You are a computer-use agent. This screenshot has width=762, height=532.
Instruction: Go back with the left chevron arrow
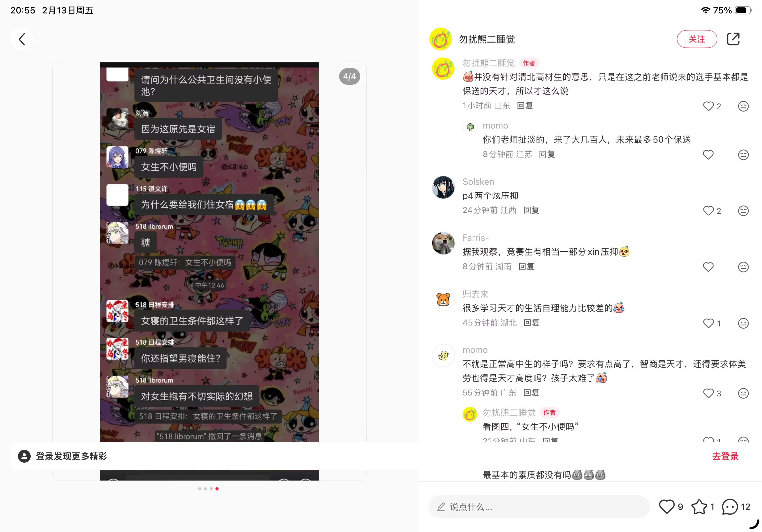coord(22,39)
